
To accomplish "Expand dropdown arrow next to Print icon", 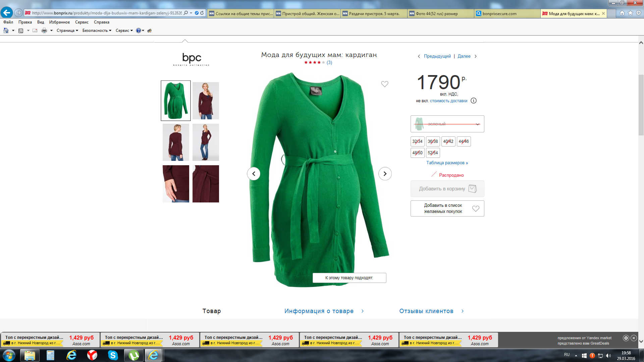I will click(51, 31).
